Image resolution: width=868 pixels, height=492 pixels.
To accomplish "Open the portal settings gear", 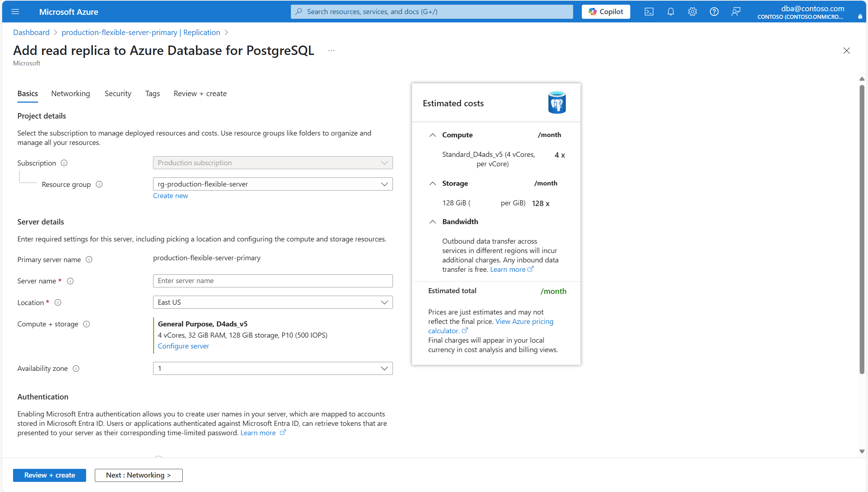I will point(692,12).
